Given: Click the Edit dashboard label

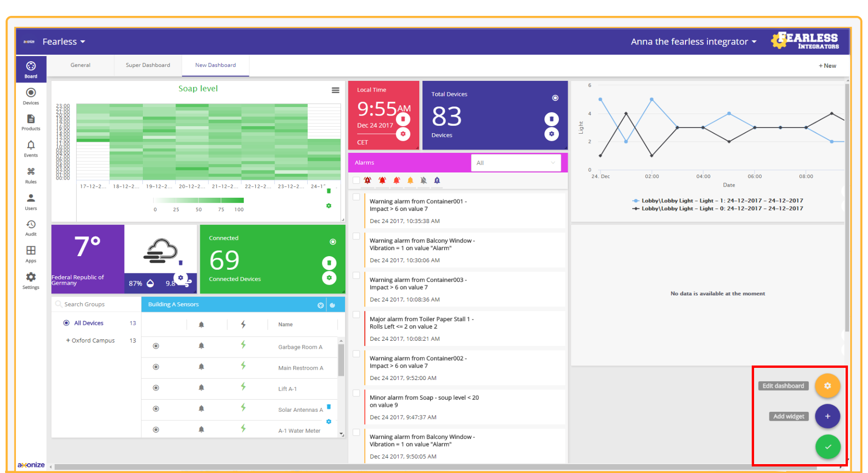Looking at the screenshot, I should (783, 386).
